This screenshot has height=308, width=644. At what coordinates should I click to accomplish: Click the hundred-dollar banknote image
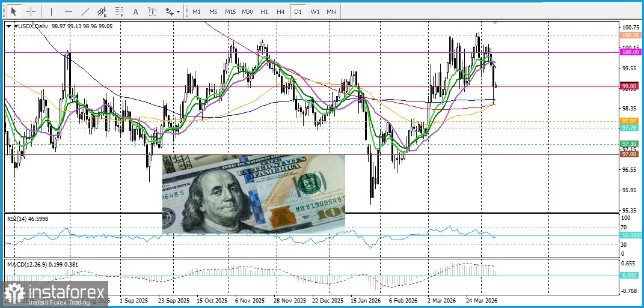(253, 194)
